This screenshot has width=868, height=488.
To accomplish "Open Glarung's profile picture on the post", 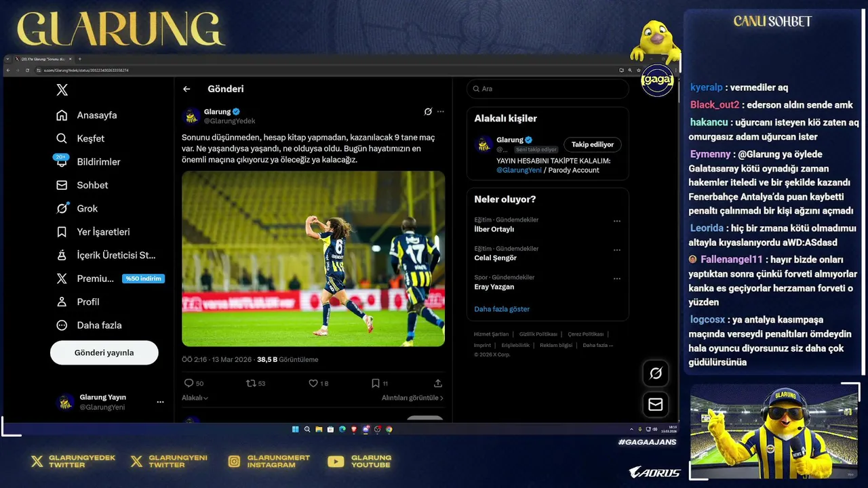I will tap(191, 116).
